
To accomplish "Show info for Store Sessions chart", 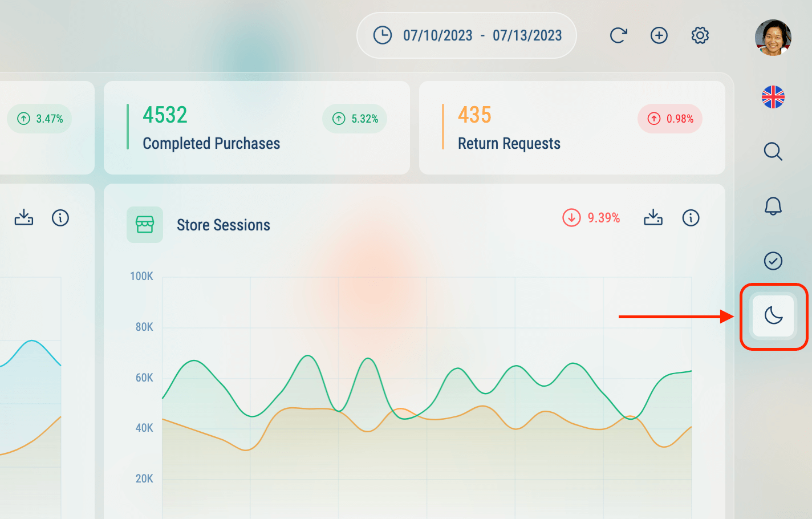I will tap(691, 217).
